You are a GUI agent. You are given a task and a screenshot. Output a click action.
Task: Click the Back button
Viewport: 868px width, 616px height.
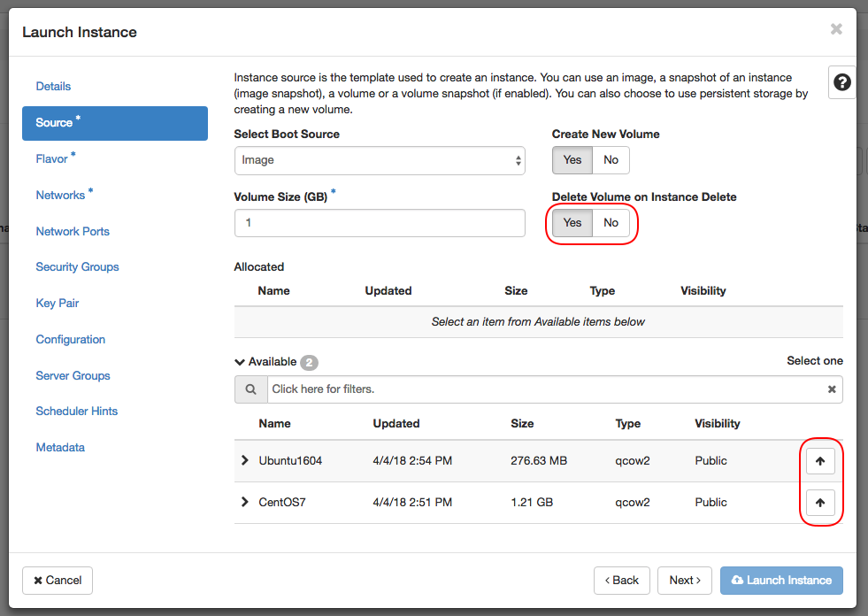click(x=622, y=581)
